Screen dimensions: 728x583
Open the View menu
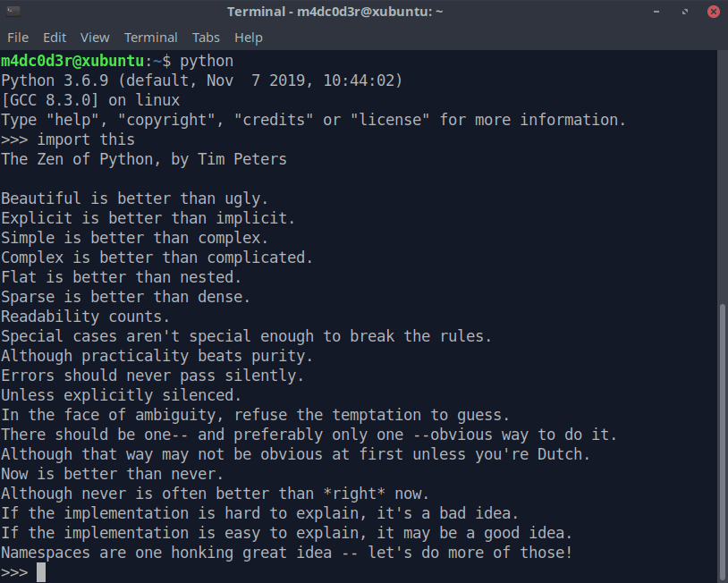pos(95,38)
